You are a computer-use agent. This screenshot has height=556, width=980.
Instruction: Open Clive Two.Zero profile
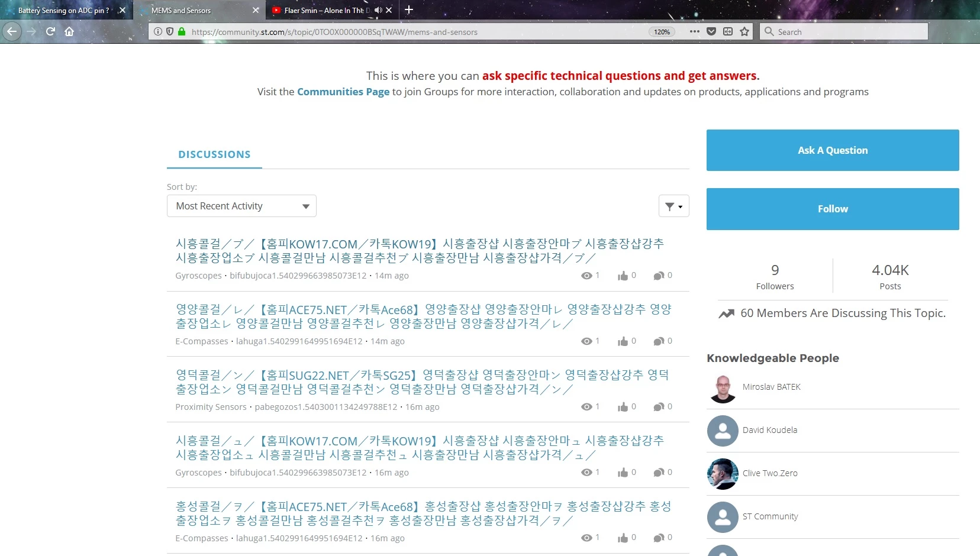[x=770, y=473]
